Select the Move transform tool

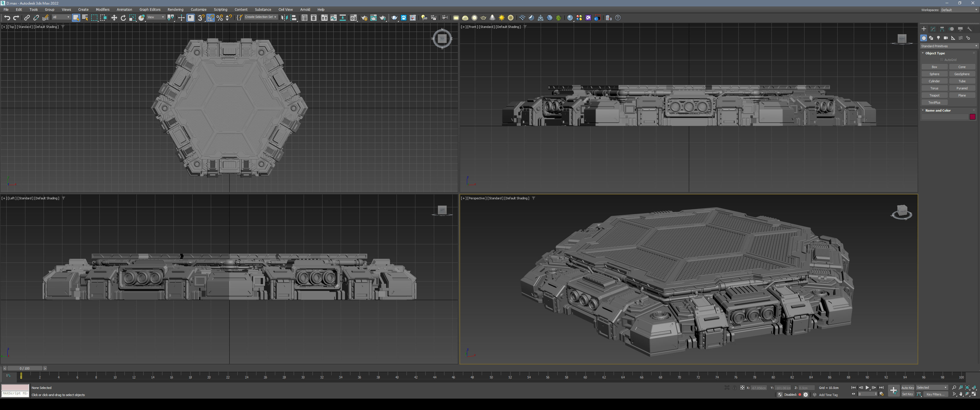tap(114, 18)
